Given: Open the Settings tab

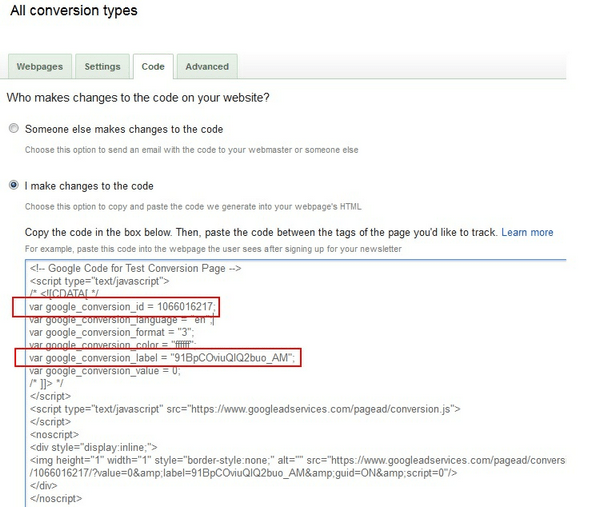Looking at the screenshot, I should (x=102, y=67).
